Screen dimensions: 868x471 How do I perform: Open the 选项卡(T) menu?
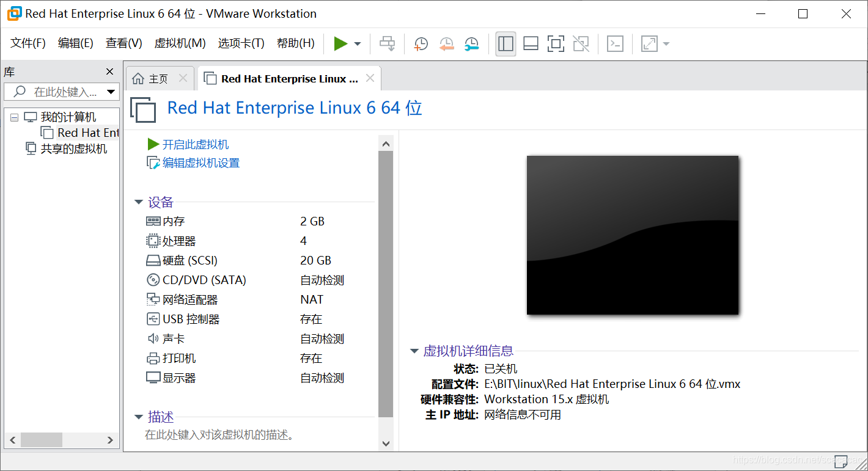(241, 43)
